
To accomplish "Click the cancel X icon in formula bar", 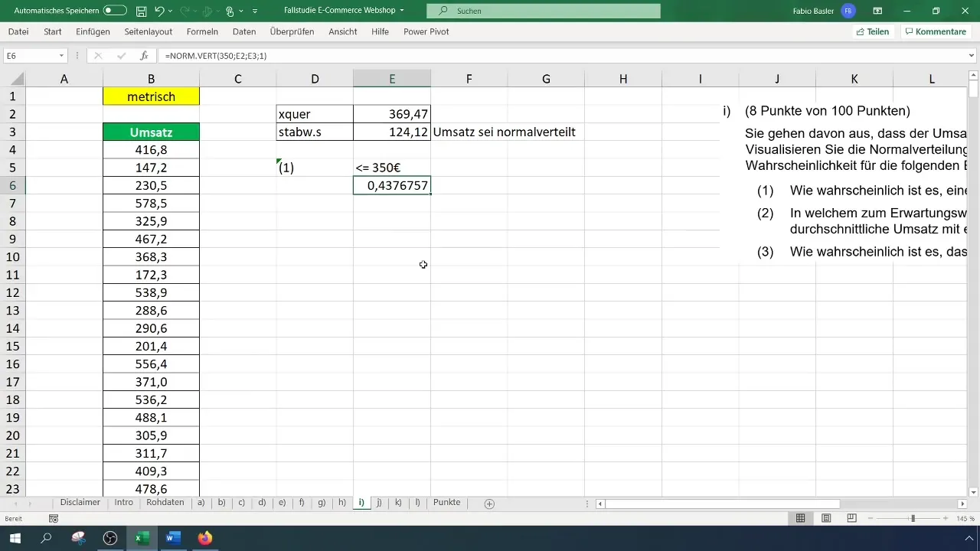I will [x=98, y=56].
